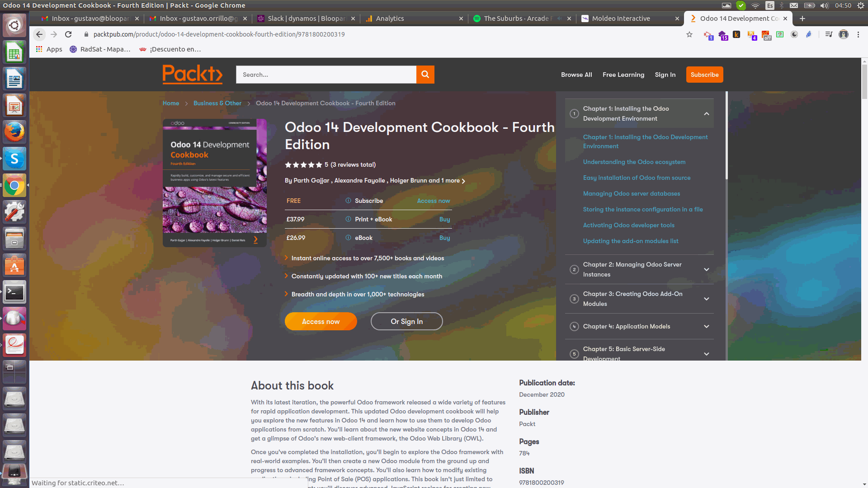Click the Odoo 14 book cover image
The image size is (868, 488).
pos(214,183)
